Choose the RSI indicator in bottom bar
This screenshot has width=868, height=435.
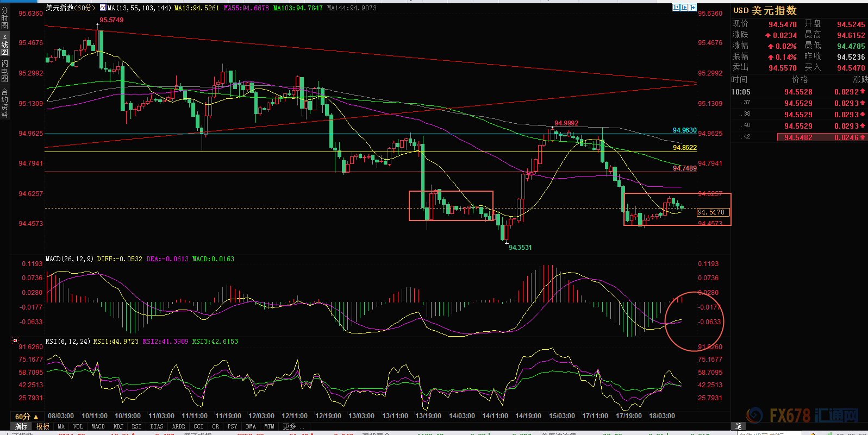pyautogui.click(x=137, y=426)
